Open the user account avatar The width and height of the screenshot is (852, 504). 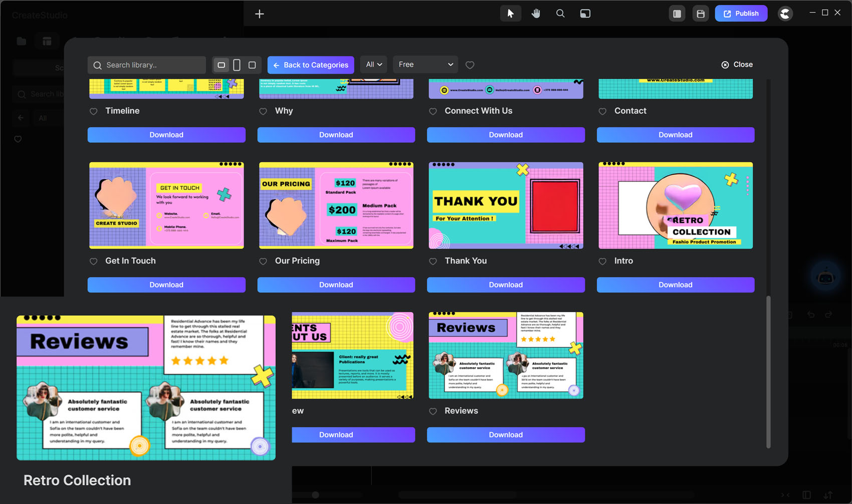coord(785,14)
